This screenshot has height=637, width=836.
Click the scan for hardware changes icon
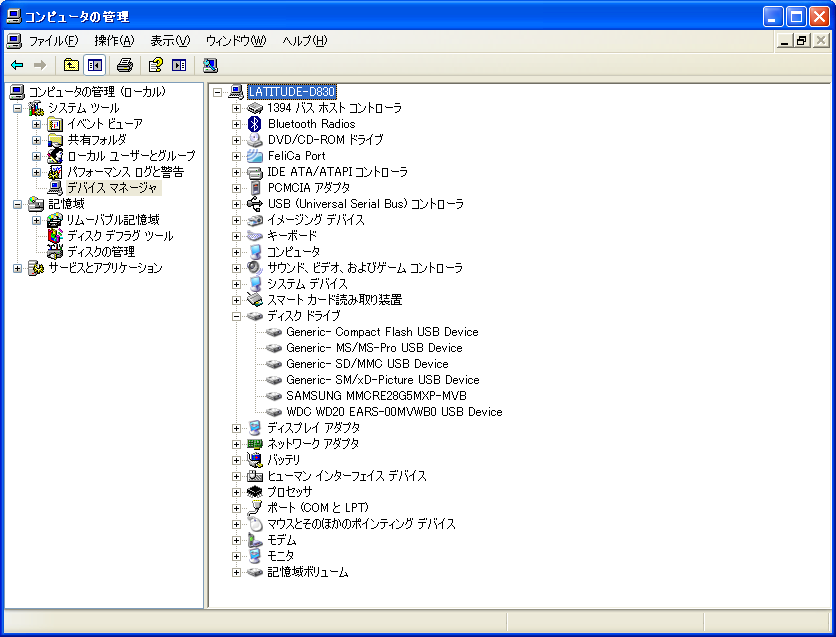pyautogui.click(x=210, y=65)
